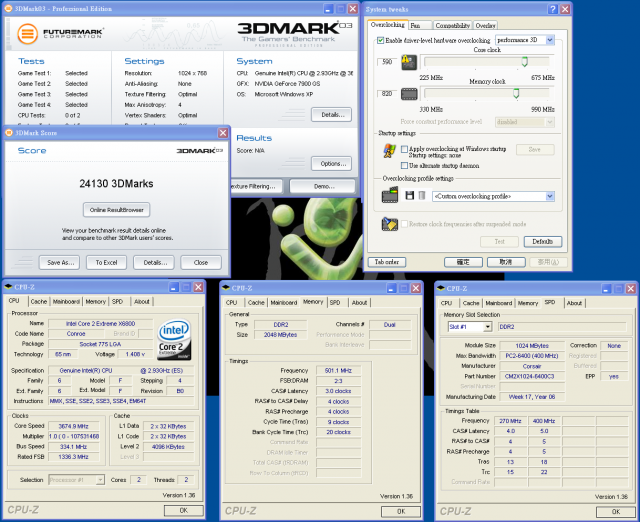
Task: Click the Tab order button
Action: coord(387,262)
